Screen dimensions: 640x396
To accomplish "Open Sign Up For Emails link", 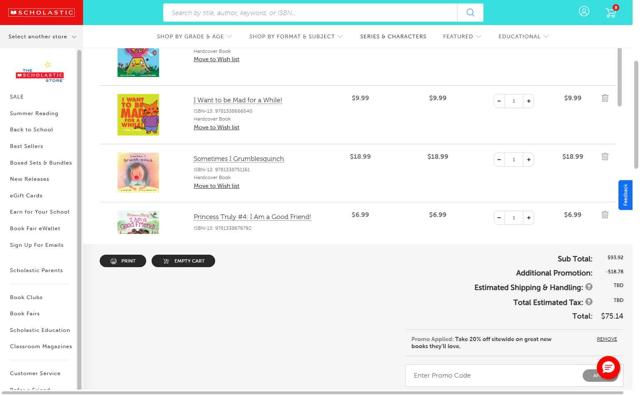I will click(x=37, y=245).
